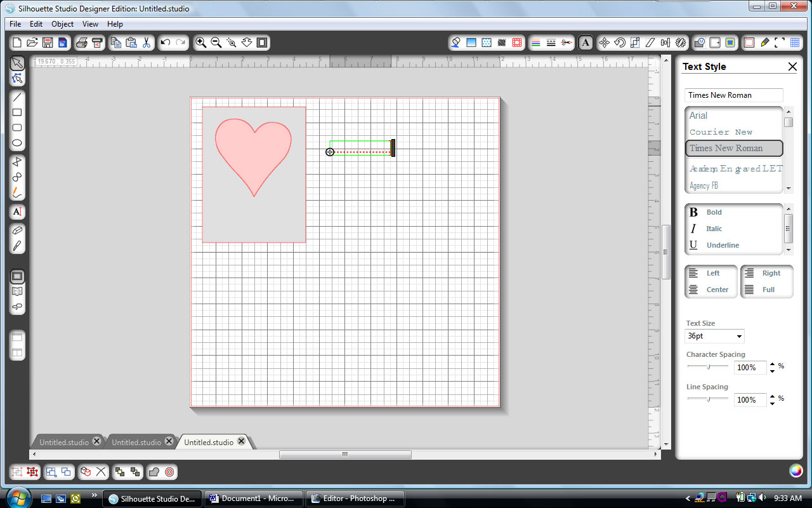Select the Draw an Ellipse tool

tap(17, 143)
